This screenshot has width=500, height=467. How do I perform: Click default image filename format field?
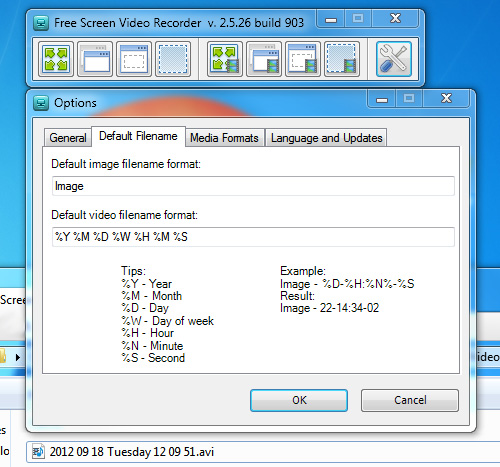click(x=253, y=186)
